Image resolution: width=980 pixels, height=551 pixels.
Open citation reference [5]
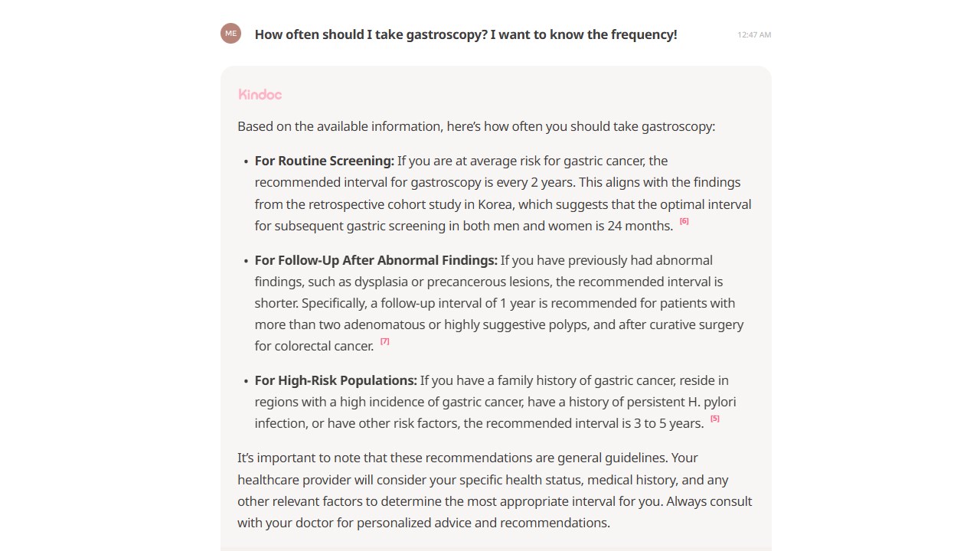point(715,419)
